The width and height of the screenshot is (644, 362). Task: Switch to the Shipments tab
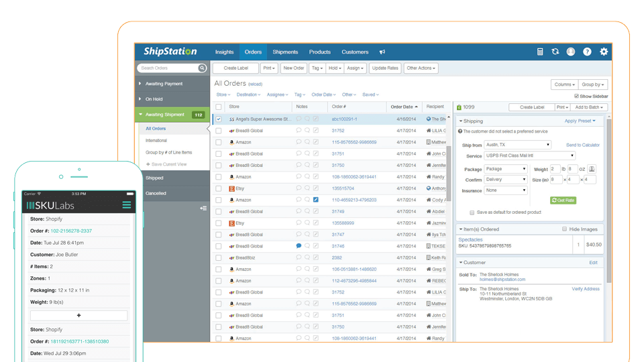(285, 52)
